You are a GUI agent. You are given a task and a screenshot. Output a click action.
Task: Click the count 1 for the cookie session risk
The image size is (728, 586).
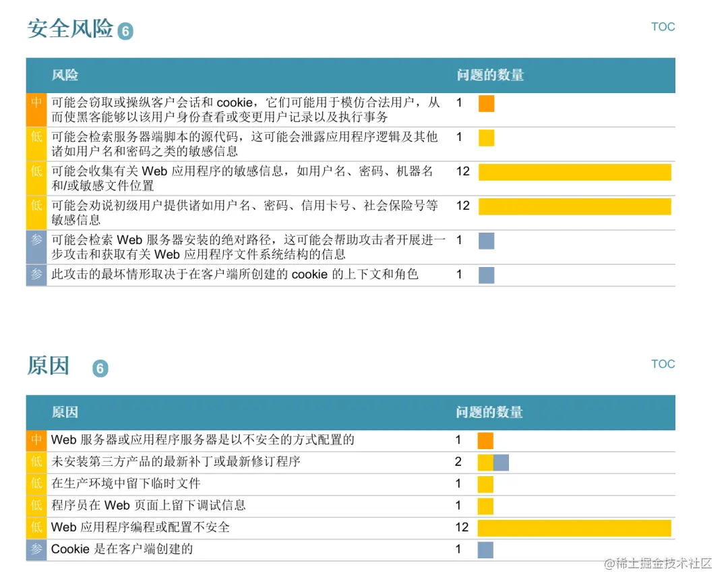(459, 102)
